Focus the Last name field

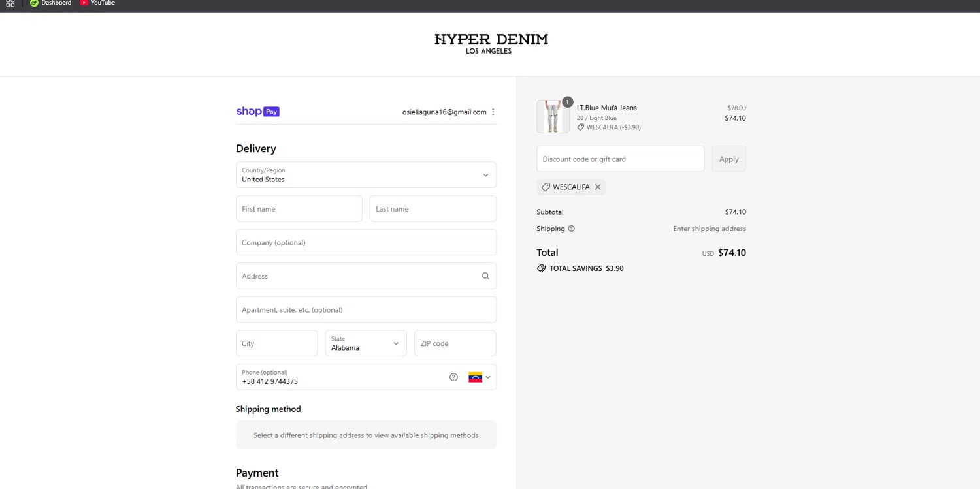point(433,209)
